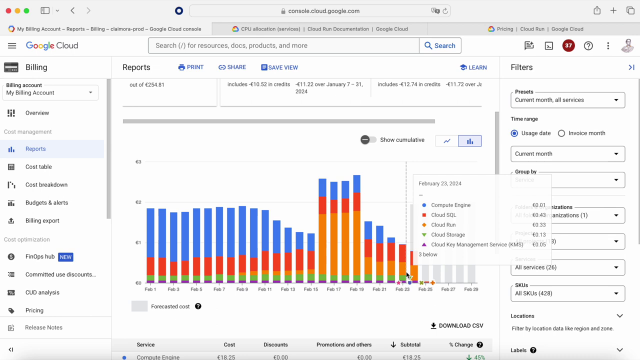Click the password manager extension icon
Image resolution: width=640 pixels, height=360 pixels.
(x=179, y=11)
